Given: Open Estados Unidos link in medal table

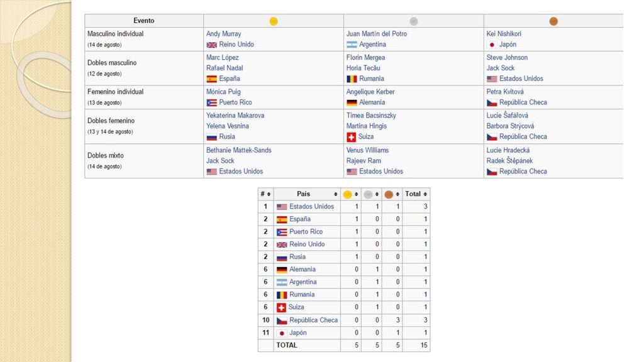Looking at the screenshot, I should coord(311,206).
